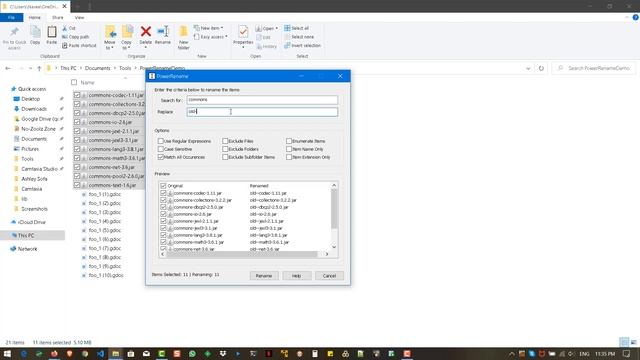Click the WhatsApp taskbar icon
This screenshot has width=640, height=360.
[192, 353]
